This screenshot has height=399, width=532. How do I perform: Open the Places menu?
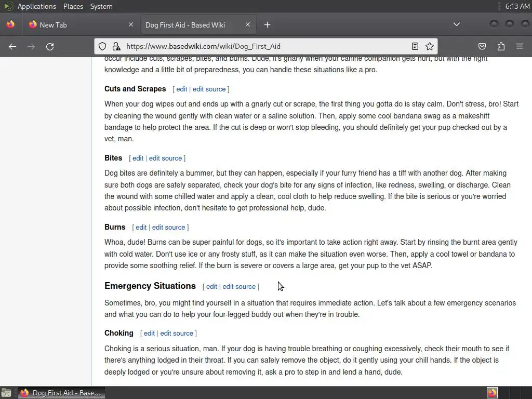click(73, 6)
